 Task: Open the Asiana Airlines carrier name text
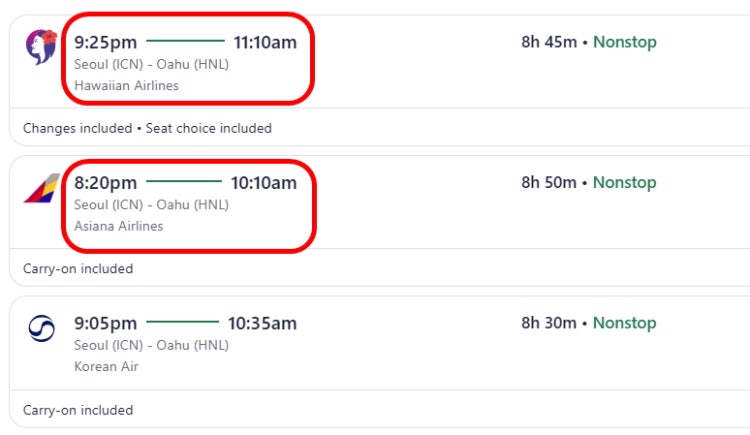pos(119,226)
